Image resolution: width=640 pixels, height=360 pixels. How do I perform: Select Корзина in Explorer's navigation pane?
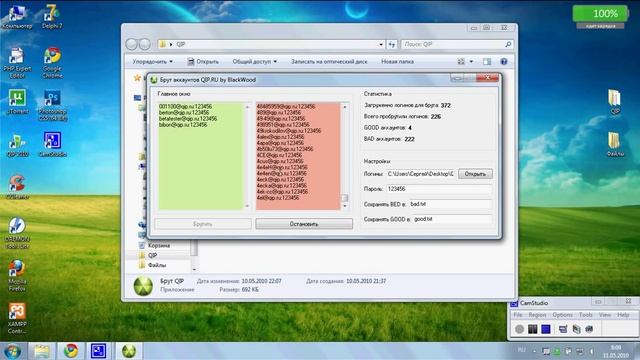coord(159,246)
